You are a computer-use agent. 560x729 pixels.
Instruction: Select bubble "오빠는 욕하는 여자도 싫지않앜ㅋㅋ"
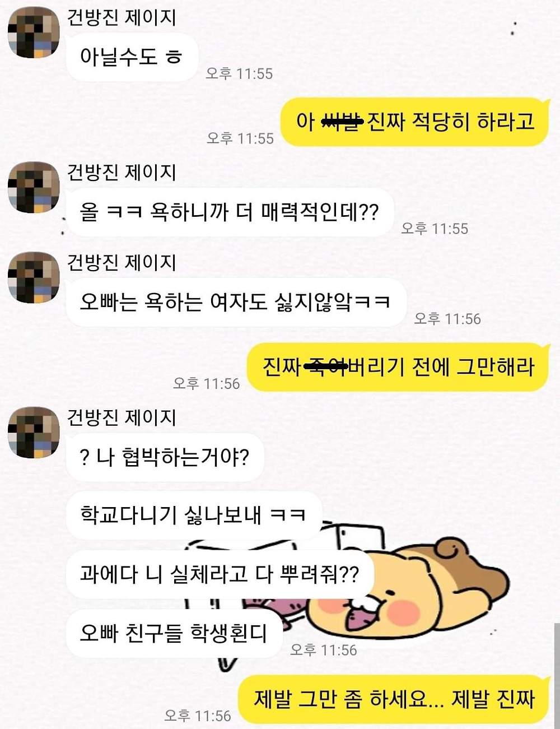click(x=236, y=302)
